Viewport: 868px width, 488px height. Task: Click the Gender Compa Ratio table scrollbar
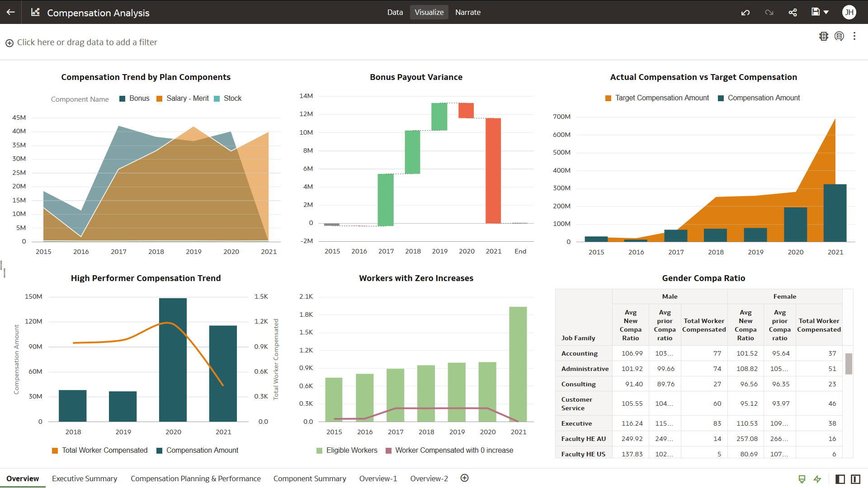coord(849,364)
